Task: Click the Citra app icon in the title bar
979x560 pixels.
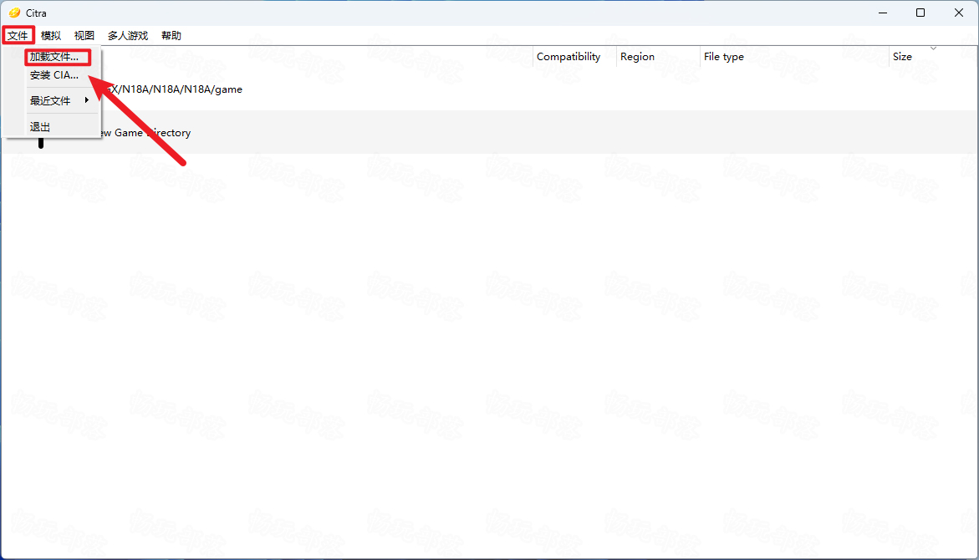Action: pos(14,13)
